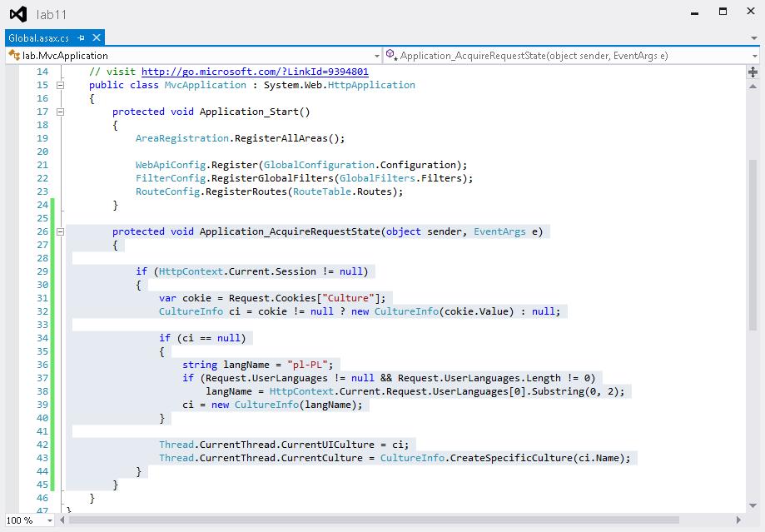Image resolution: width=765 pixels, height=532 pixels.
Task: Click on CurrentUICulture in line 42
Action: pos(328,445)
